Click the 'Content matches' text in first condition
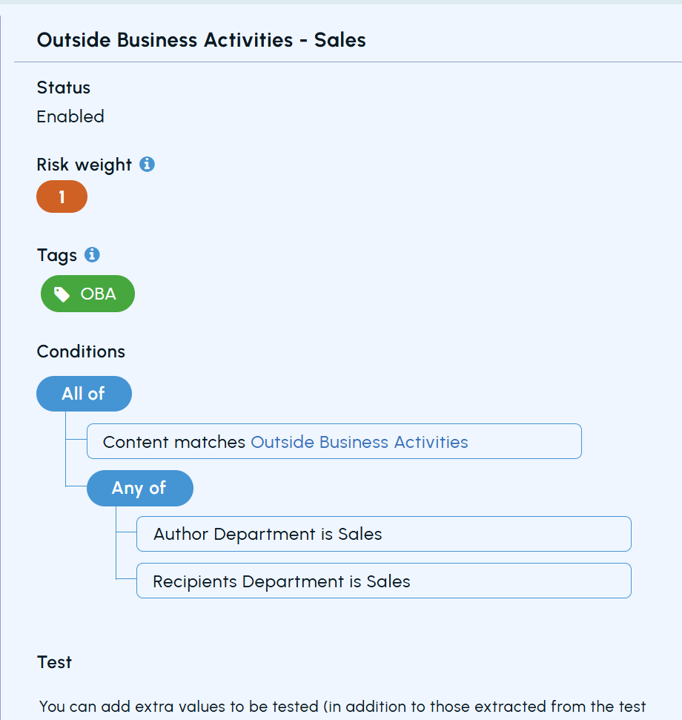The width and height of the screenshot is (682, 720). 174,442
